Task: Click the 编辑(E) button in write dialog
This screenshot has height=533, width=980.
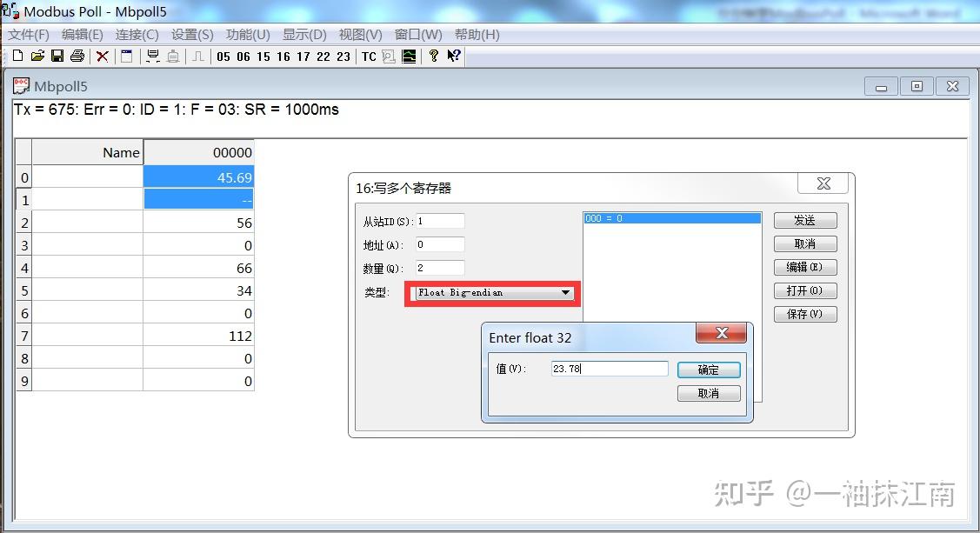Action: 804,267
